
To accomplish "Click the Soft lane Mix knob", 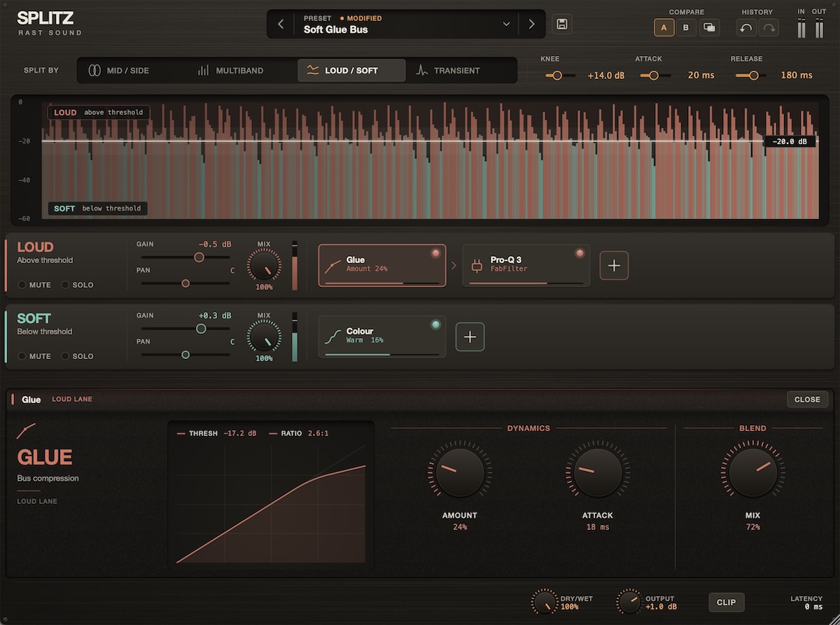I will click(x=264, y=337).
